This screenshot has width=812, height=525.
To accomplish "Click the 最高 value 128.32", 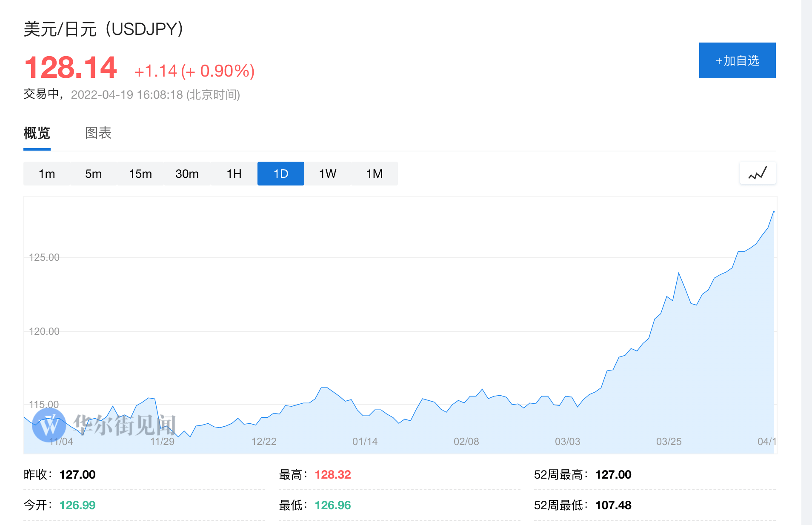I will tap(333, 475).
